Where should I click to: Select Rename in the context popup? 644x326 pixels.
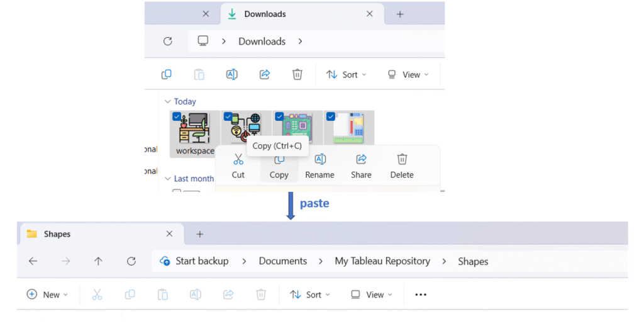click(319, 167)
